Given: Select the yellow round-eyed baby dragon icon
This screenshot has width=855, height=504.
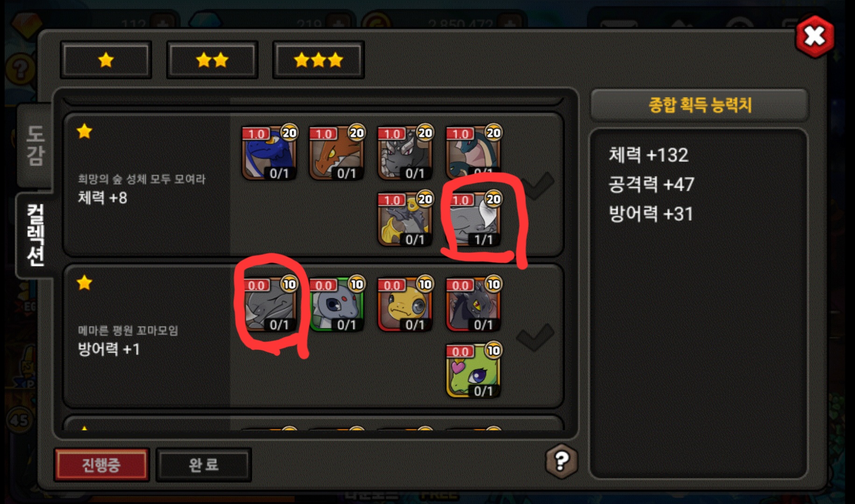Looking at the screenshot, I should [405, 304].
